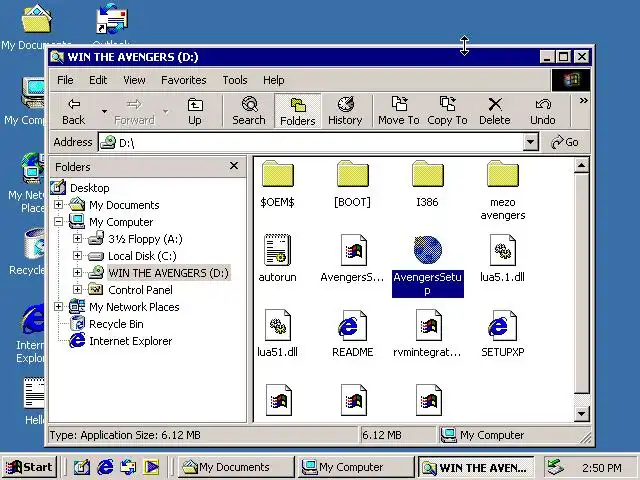Open the File menu
The image size is (640, 480).
[65, 80]
